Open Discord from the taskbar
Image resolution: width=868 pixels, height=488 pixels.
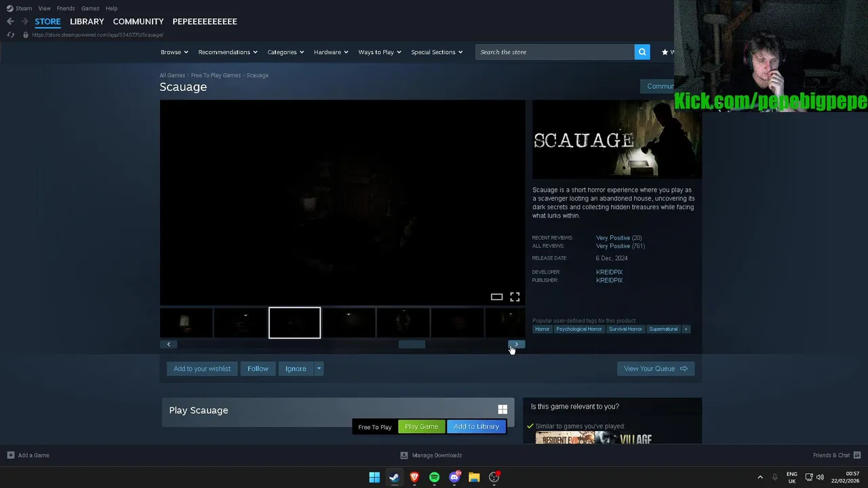point(454,477)
